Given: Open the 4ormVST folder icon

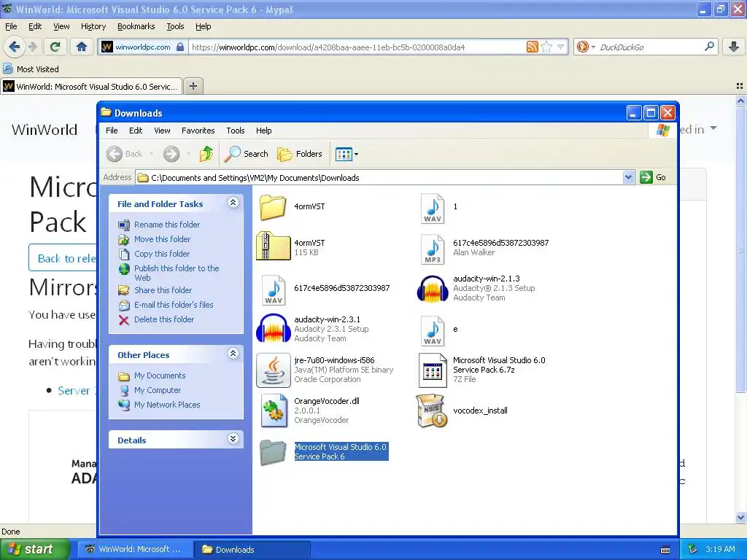Looking at the screenshot, I should [273, 207].
